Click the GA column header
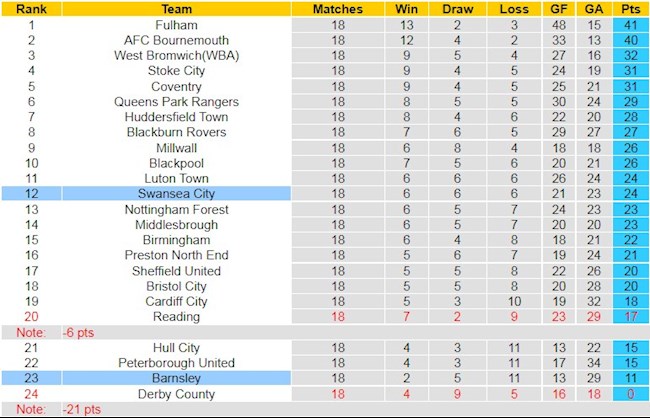 tap(594, 8)
